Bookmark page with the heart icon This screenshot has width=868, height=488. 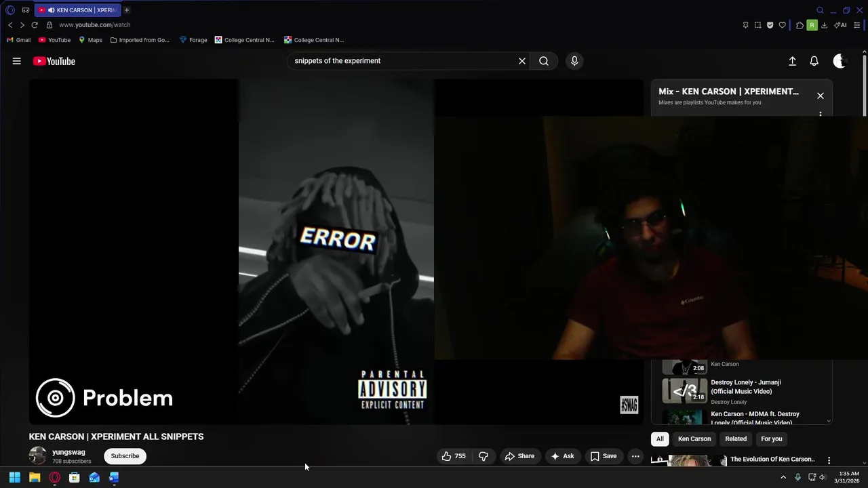pyautogui.click(x=782, y=25)
